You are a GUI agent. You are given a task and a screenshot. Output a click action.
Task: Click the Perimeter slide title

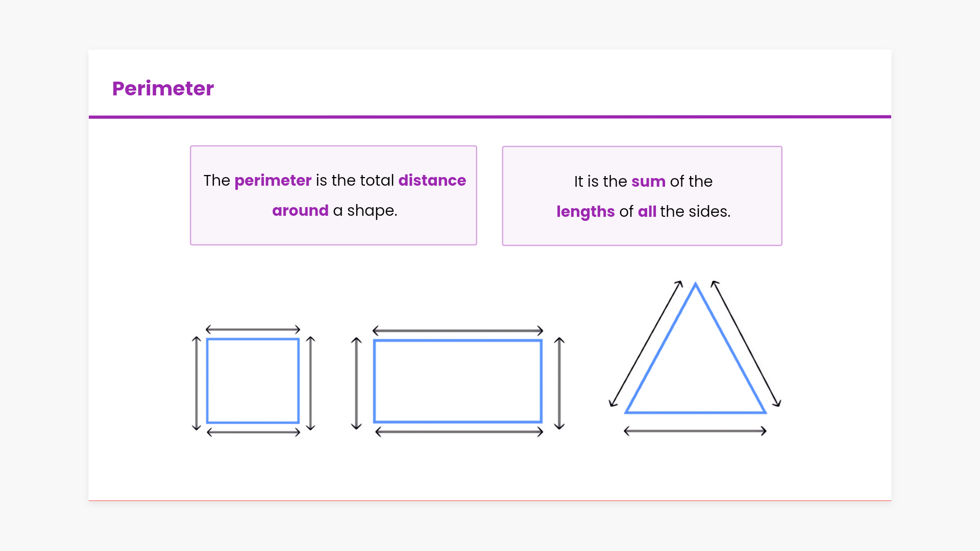pyautogui.click(x=163, y=88)
